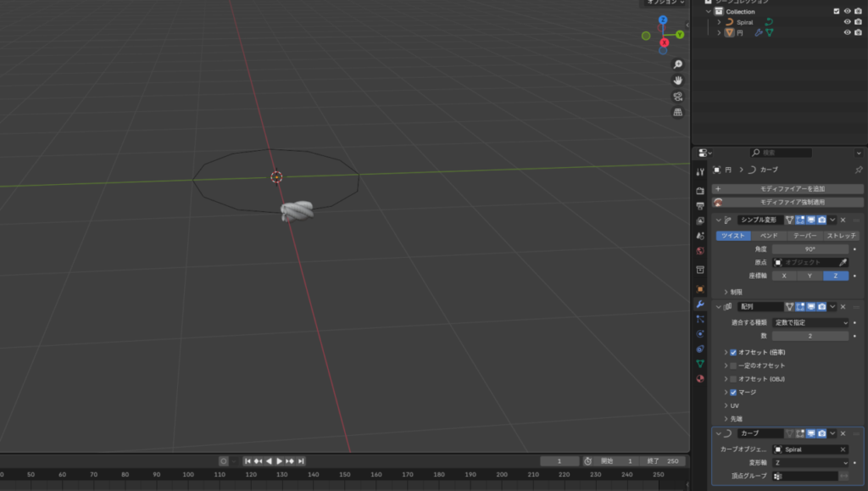The height and width of the screenshot is (491, 868).
Task: Enable the 一定のオフセット checkbox
Action: pyautogui.click(x=733, y=365)
